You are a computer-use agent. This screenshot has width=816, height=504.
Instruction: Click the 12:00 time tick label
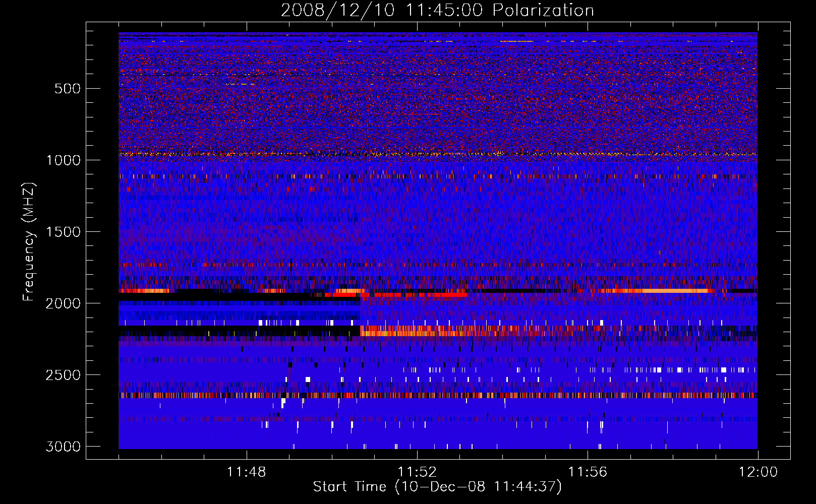click(x=758, y=472)
